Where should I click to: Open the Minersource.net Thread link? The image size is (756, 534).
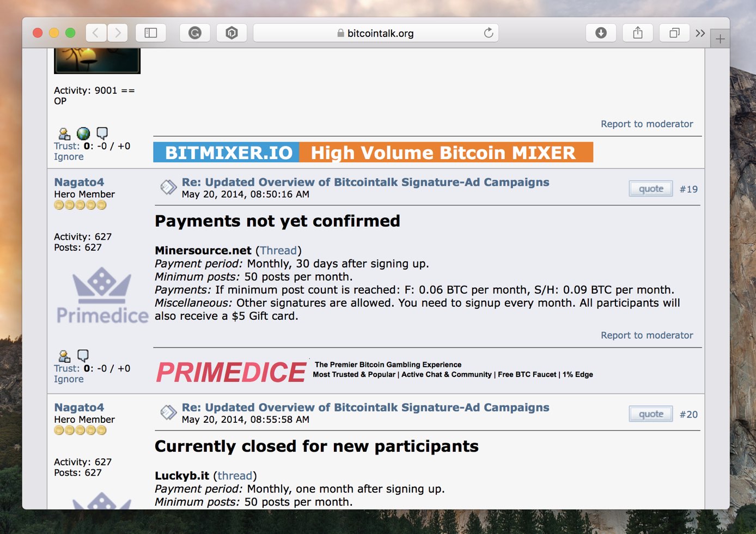(278, 250)
